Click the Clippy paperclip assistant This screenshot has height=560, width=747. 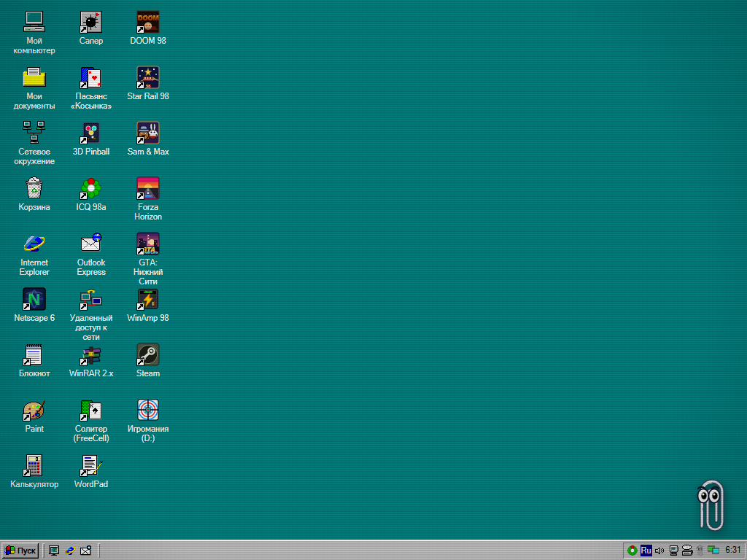(711, 505)
